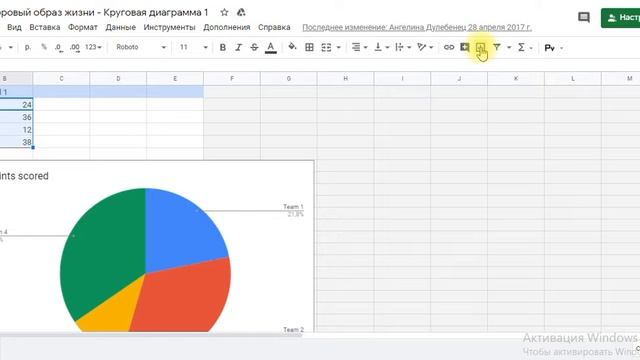The width and height of the screenshot is (640, 360).
Task: Click the functions sigma icon
Action: (x=521, y=47)
